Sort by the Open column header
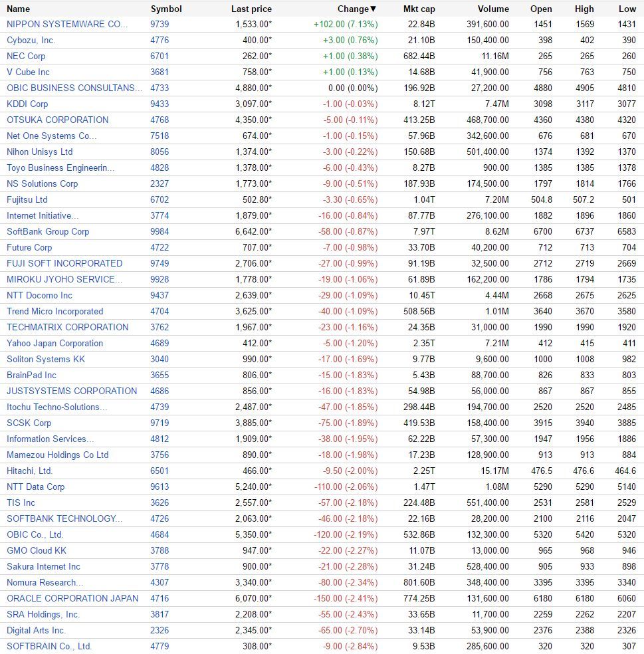The width and height of the screenshot is (644, 654). 541,9
